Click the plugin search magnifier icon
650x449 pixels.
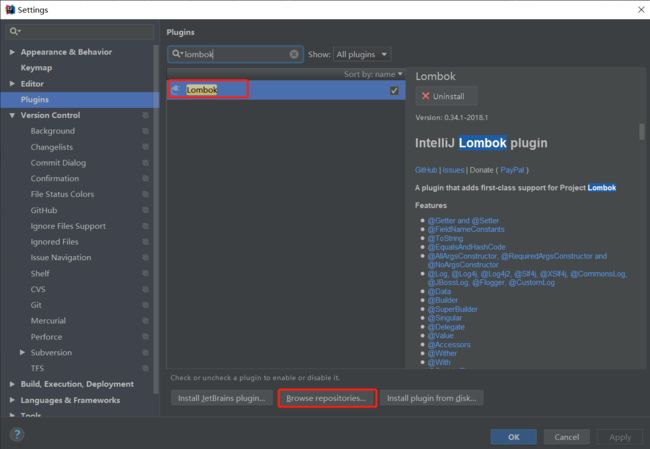coord(177,54)
